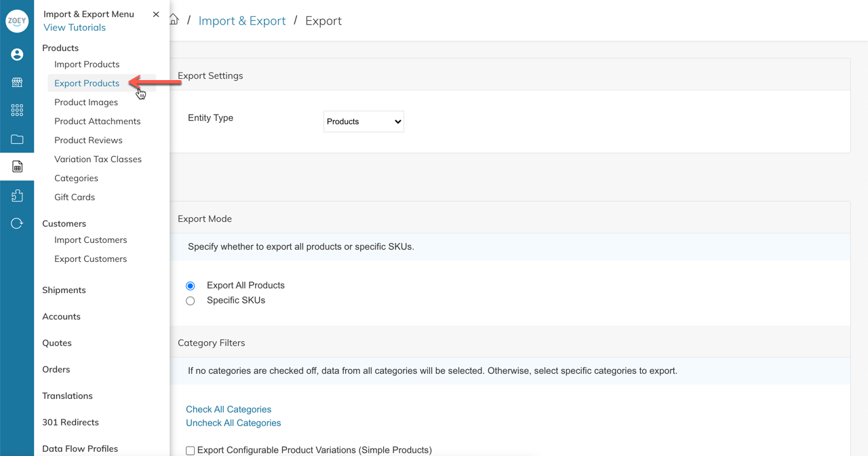Select the import/export spreadsheet sidebar icon
This screenshot has height=456, width=868.
[17, 166]
